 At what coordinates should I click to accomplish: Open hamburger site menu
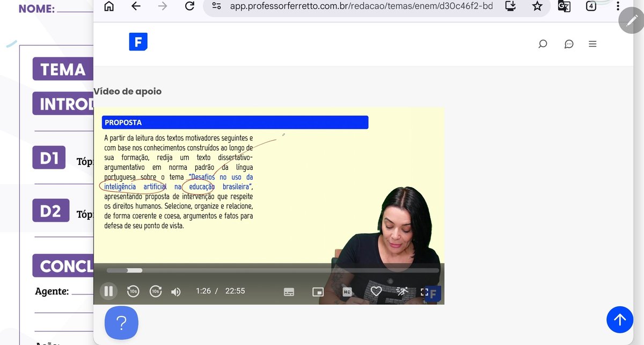[592, 44]
